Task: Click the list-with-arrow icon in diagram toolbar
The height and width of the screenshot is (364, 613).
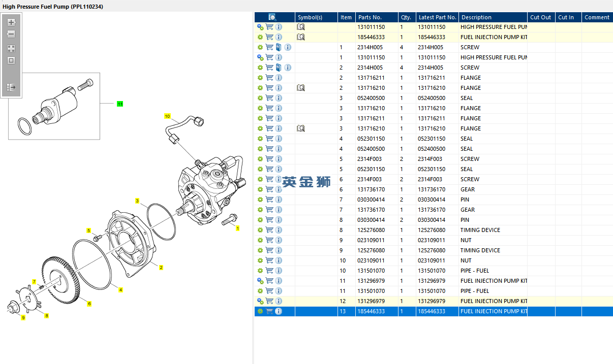Action: click(x=11, y=87)
